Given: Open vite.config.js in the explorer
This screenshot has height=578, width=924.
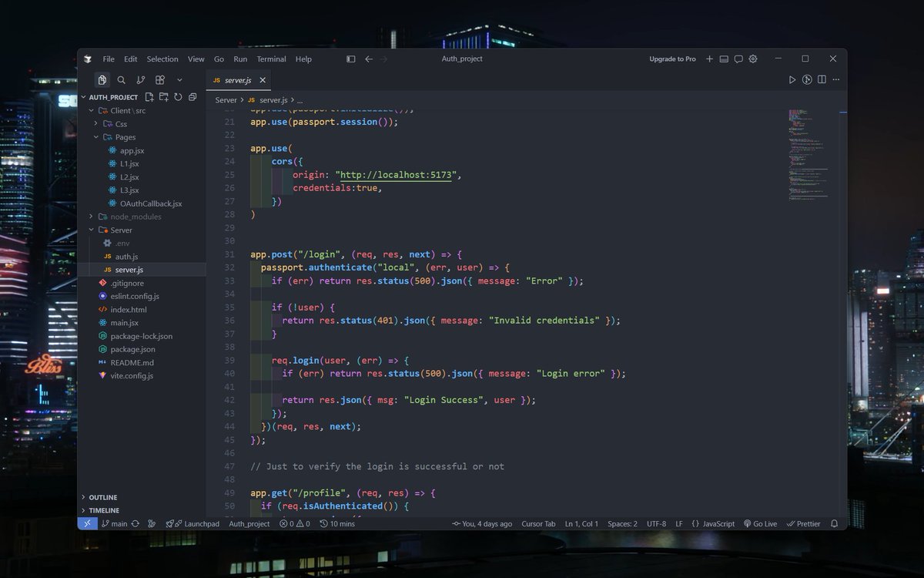Looking at the screenshot, I should (x=132, y=375).
